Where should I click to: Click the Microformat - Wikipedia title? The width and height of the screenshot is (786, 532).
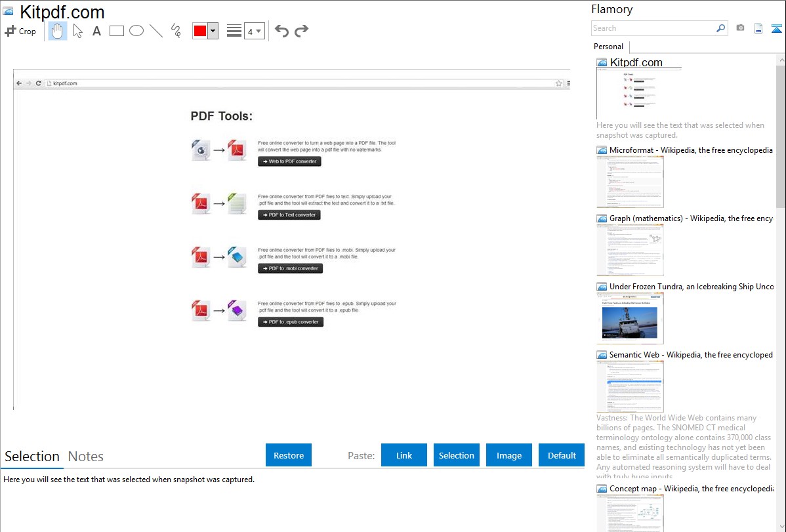pyautogui.click(x=691, y=150)
